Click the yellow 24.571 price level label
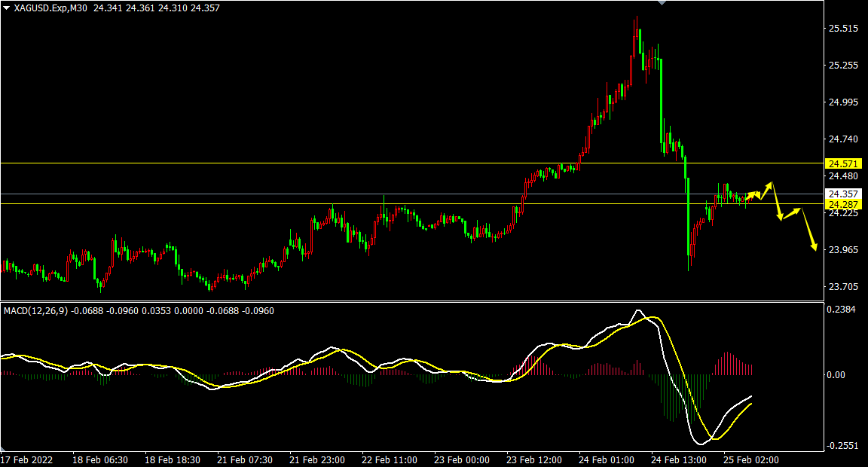Viewport: 868px width, 467px height. (843, 163)
